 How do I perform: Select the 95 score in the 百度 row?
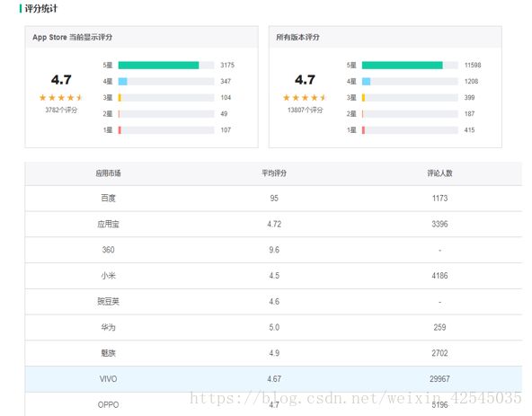point(274,199)
